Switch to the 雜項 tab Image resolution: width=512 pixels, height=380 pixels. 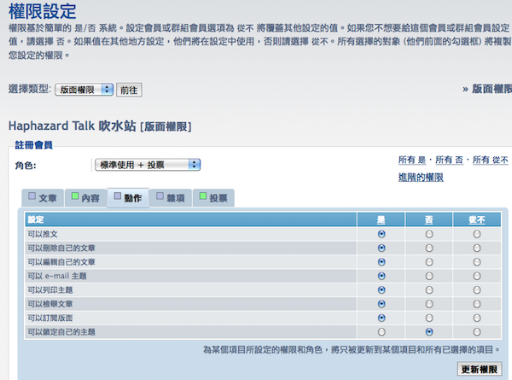point(171,198)
